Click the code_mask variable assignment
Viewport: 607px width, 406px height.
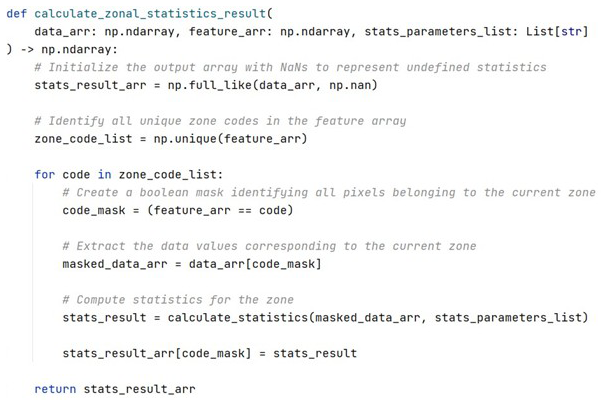click(95, 210)
